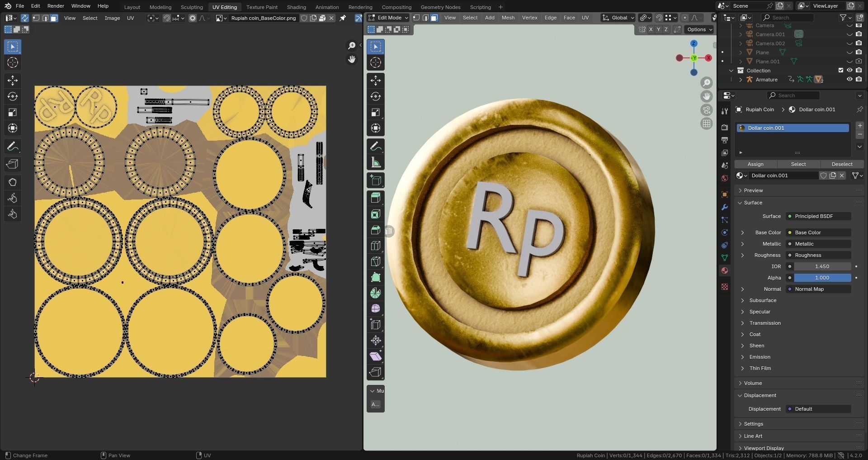Open the Modifiers properties tab
868x460 pixels.
(x=725, y=207)
